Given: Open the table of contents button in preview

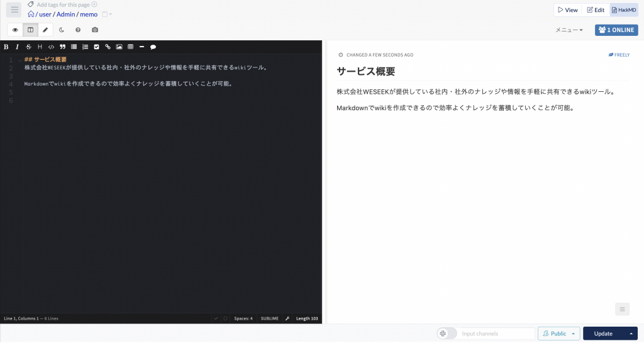Looking at the screenshot, I should pyautogui.click(x=622, y=309).
